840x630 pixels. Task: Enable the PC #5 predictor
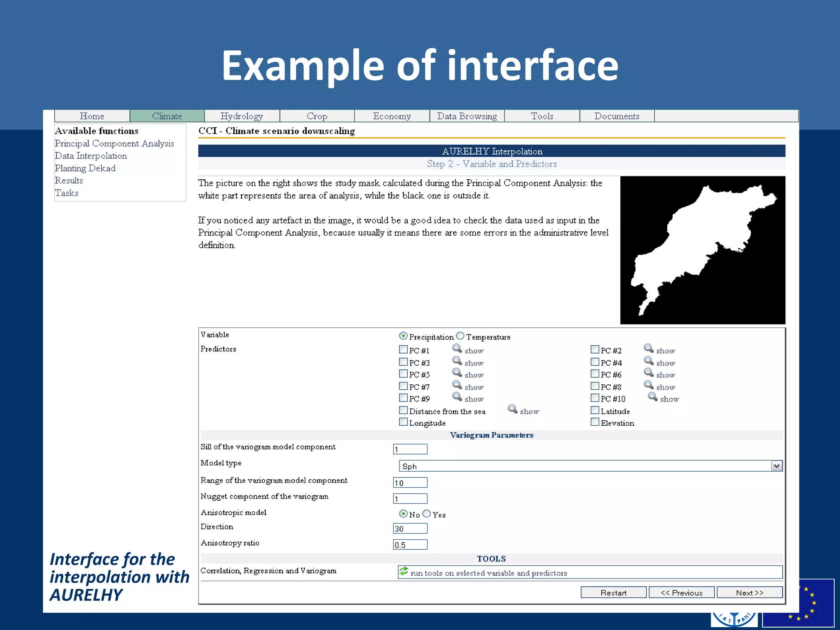tap(403, 374)
